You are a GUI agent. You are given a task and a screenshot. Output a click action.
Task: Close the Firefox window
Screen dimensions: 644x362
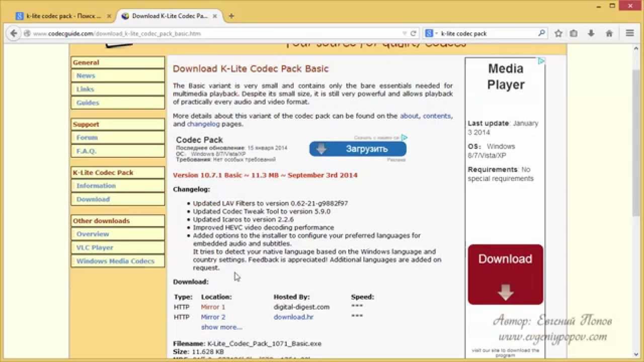click(631, 6)
